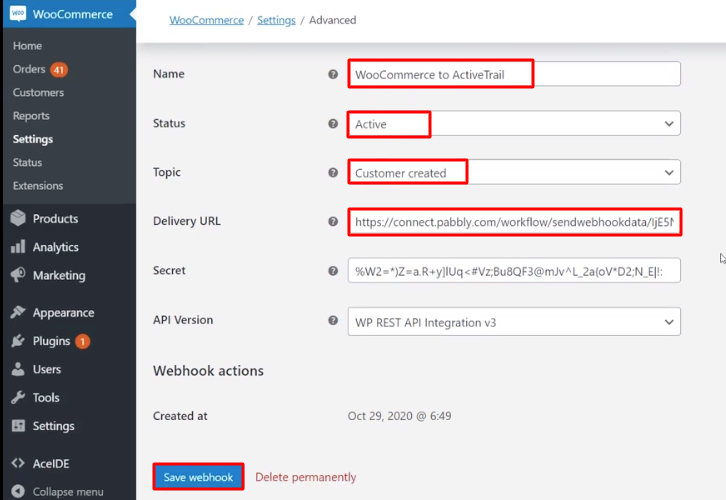Image resolution: width=726 pixels, height=500 pixels.
Task: Click the WooCommerce logo icon in sidebar
Action: [18, 13]
